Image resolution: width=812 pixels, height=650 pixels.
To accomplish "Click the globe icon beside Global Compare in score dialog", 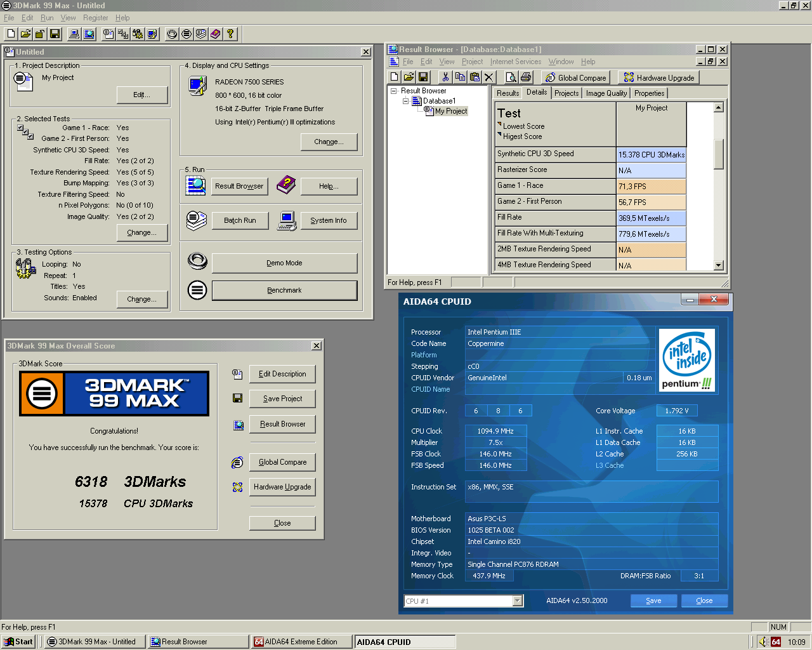I will (237, 462).
